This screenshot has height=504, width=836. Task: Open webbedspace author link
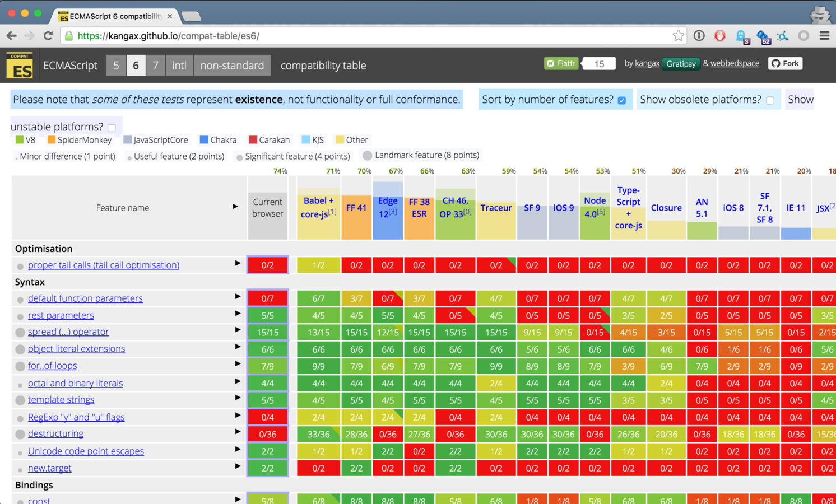[x=735, y=63]
